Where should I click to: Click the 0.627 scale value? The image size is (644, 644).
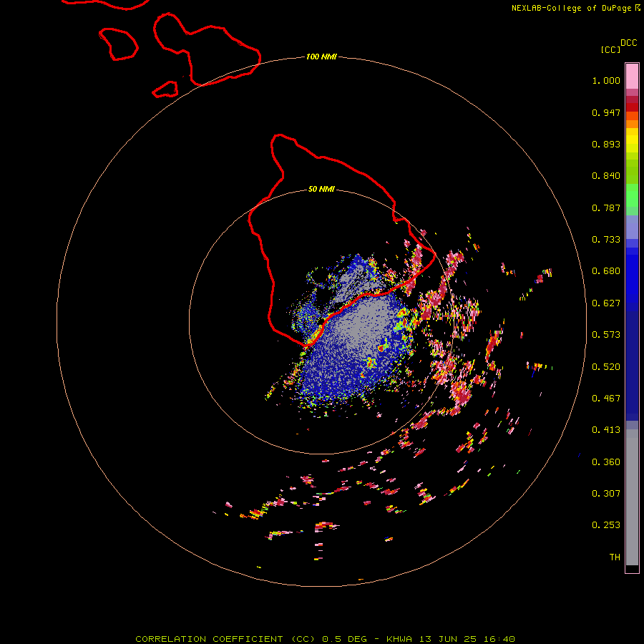tap(606, 303)
